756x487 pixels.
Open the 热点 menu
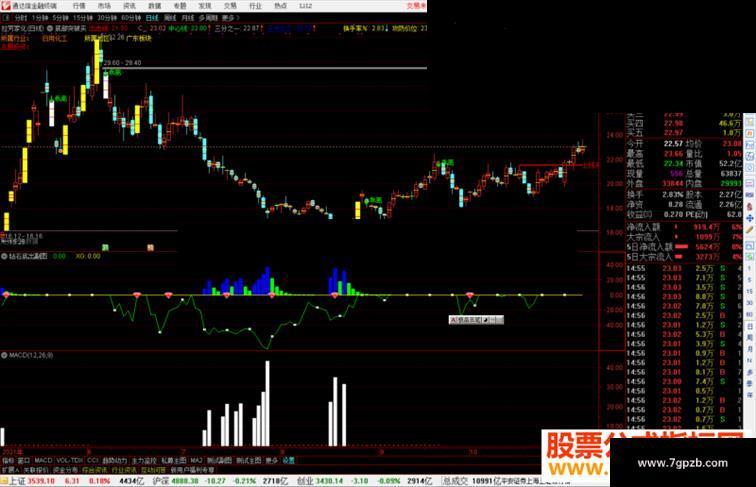280,6
